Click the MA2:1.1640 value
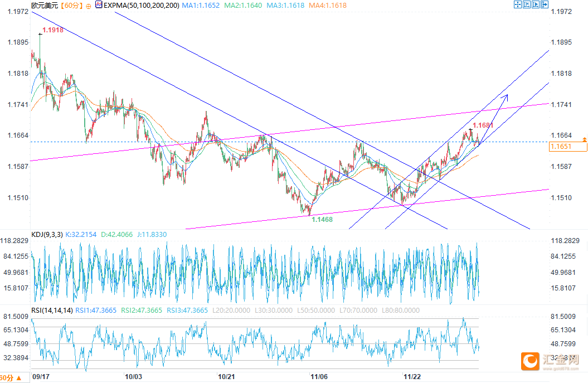The width and height of the screenshot is (588, 383). 243,6
